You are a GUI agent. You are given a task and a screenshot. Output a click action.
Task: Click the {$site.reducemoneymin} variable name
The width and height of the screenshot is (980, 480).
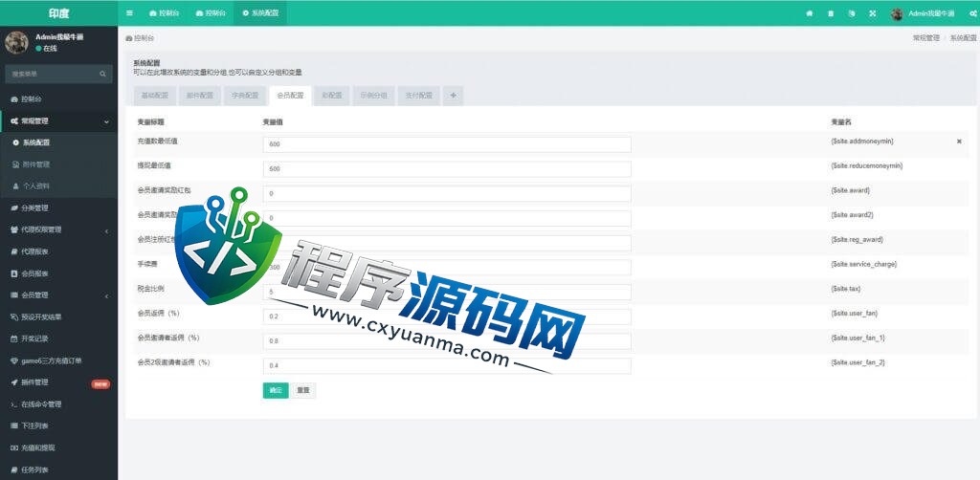867,166
